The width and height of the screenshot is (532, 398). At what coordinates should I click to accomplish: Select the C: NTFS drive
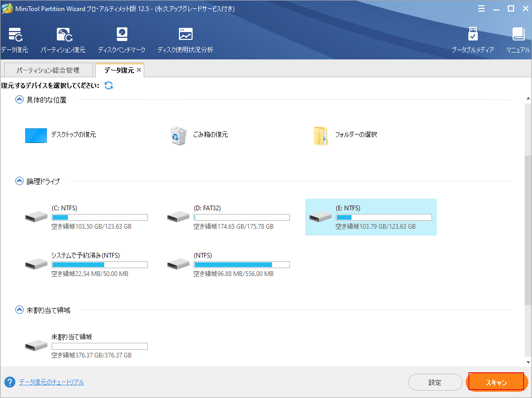tap(87, 217)
